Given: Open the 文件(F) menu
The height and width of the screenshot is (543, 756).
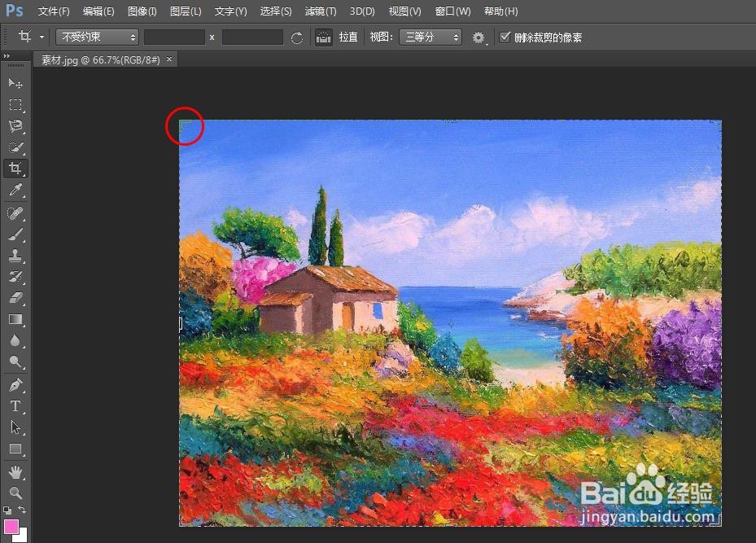Looking at the screenshot, I should click(54, 11).
